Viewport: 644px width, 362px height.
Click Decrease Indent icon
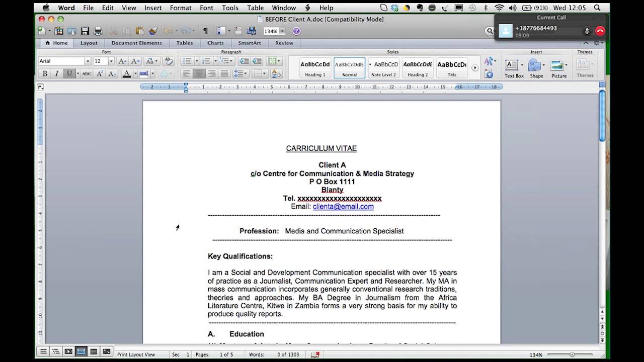[x=244, y=61]
